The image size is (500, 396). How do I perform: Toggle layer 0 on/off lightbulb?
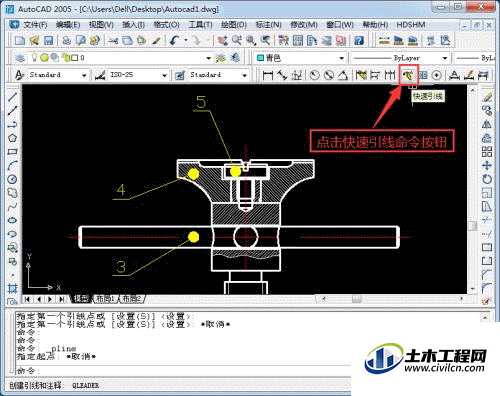pos(34,58)
